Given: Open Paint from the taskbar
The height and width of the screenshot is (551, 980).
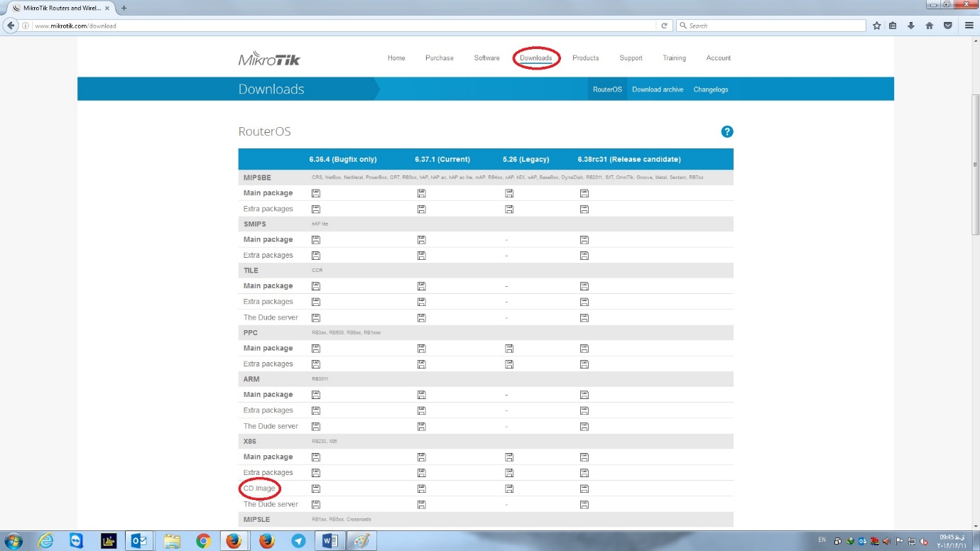Looking at the screenshot, I should (362, 540).
